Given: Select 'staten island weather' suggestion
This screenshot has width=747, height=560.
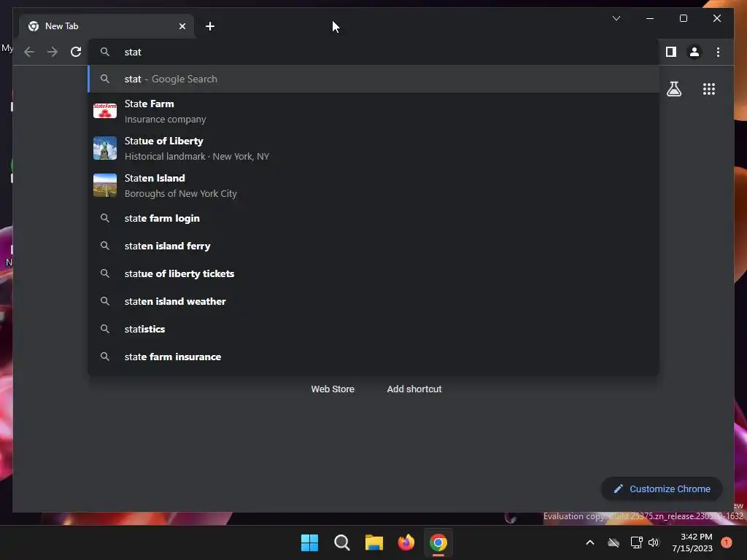Looking at the screenshot, I should pyautogui.click(x=374, y=301).
